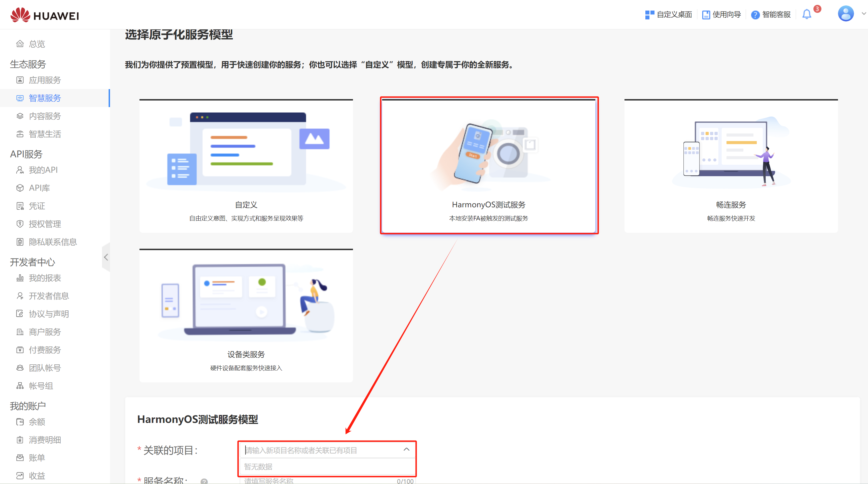Click the 凭证 certificate icon
868x484 pixels.
pos(20,206)
